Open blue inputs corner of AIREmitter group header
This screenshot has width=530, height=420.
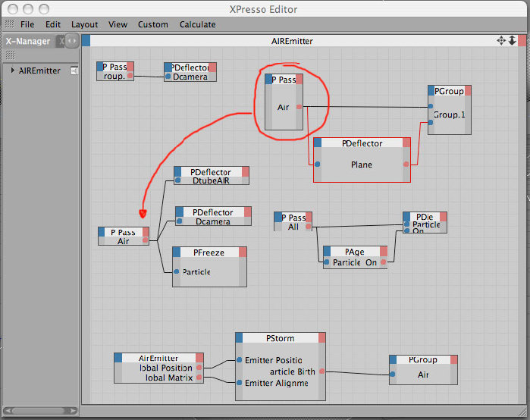point(86,41)
